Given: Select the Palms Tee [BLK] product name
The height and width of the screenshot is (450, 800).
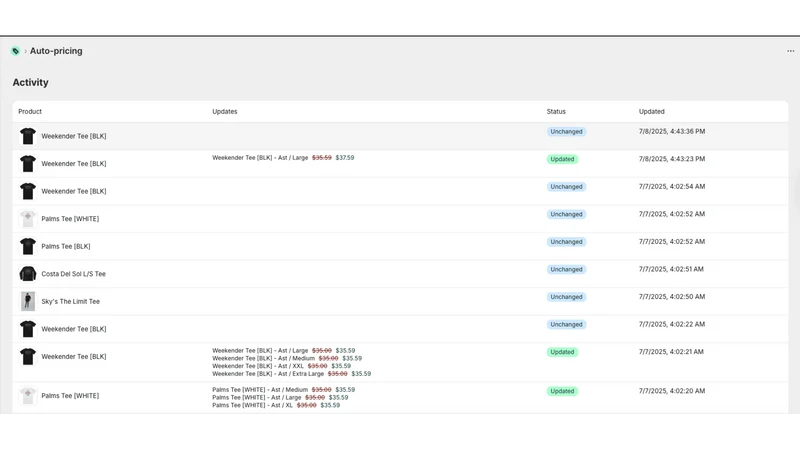Looking at the screenshot, I should (66, 246).
